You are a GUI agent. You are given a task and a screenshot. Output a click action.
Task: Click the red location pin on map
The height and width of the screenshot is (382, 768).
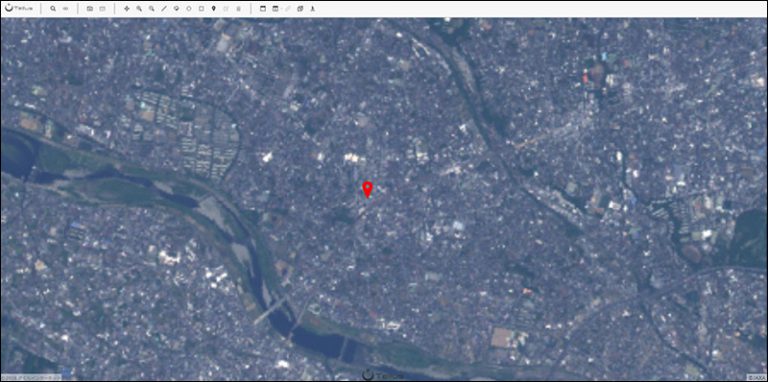pos(367,190)
